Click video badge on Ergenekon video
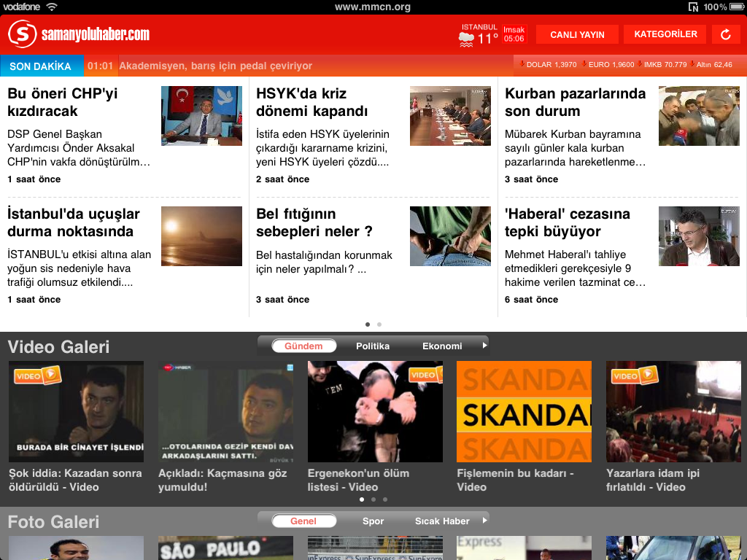 tap(425, 375)
